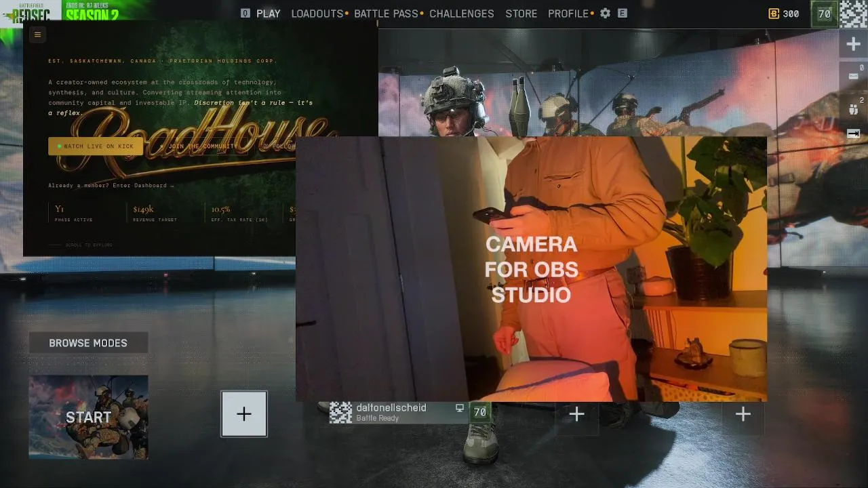Click the $149k REVENUE TARGET stat
Viewport: 868px width, 488px height.
(x=156, y=213)
